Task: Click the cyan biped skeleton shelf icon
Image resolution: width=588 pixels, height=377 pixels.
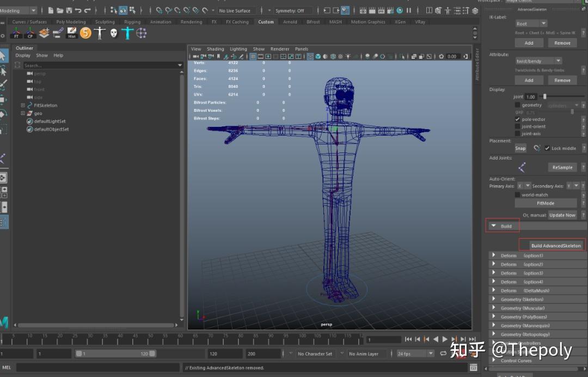Action: click(127, 33)
